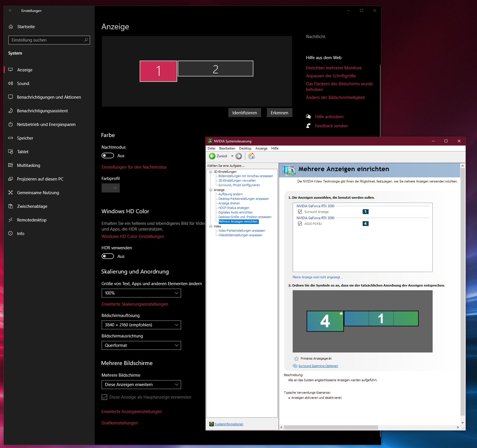The height and width of the screenshot is (448, 477).
Task: Click the search magnifier icon in Einstellung suchen
Action: [x=86, y=40]
